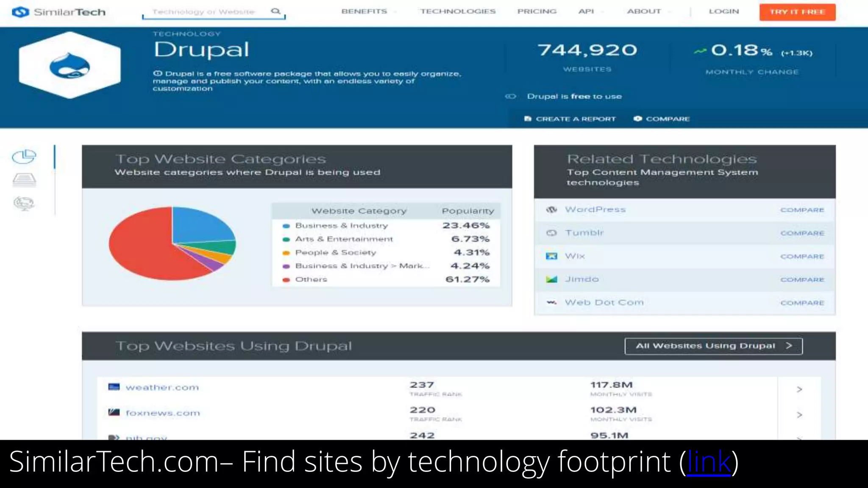Image resolution: width=868 pixels, height=488 pixels.
Task: Click the green monthly change trend icon
Action: [700, 52]
